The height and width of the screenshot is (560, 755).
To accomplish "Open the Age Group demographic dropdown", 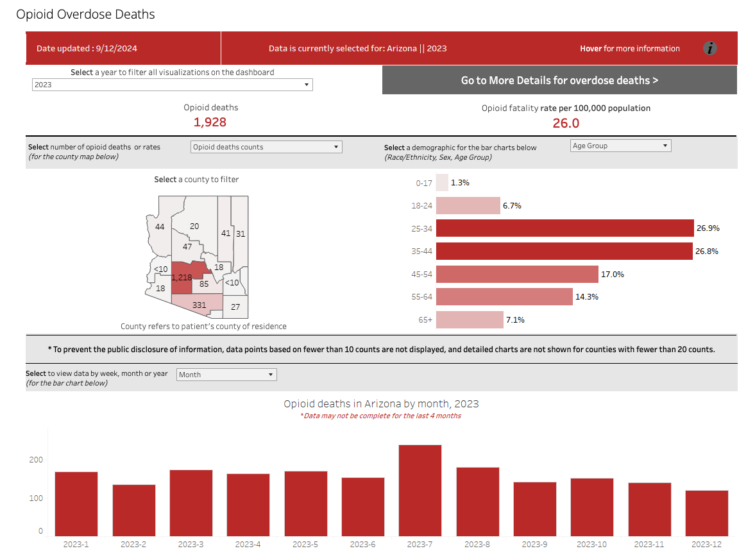I will pyautogui.click(x=620, y=146).
